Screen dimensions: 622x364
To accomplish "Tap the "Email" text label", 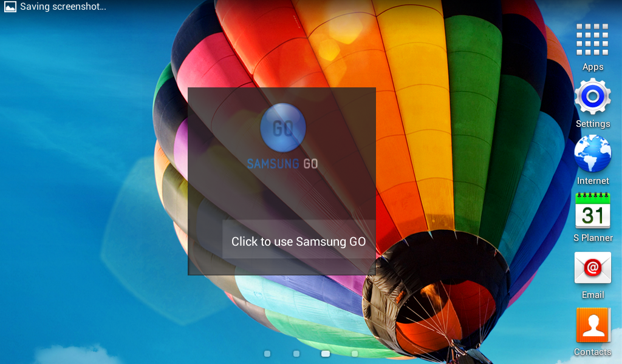I will (593, 295).
